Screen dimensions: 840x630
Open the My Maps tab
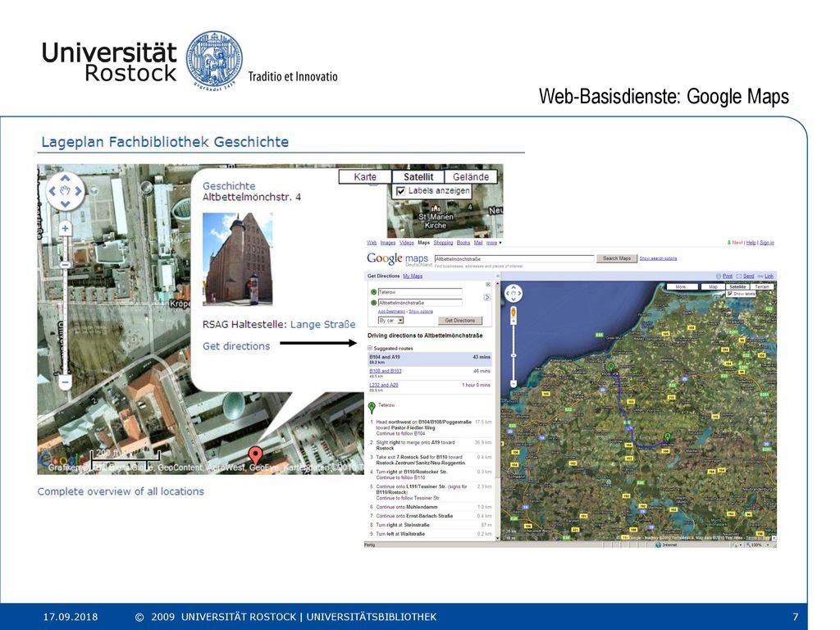point(413,276)
